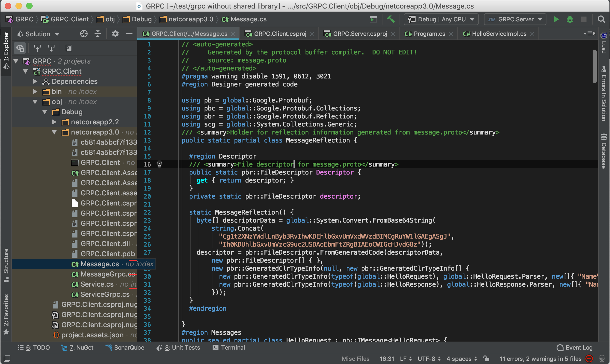Collapse the GRPC.Client project node
Screen dimensions: 610x364
25,71
